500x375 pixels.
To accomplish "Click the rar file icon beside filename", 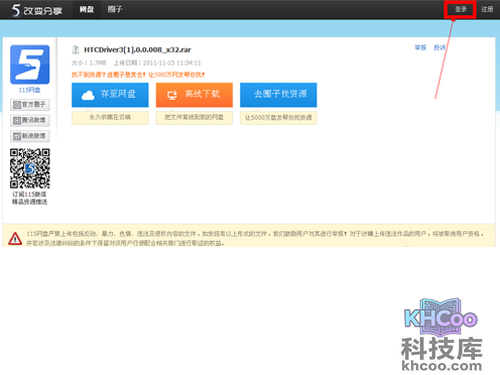I will tap(76, 50).
